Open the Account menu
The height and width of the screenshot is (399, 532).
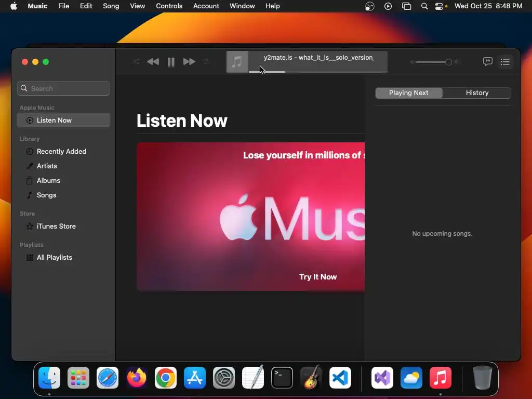click(x=206, y=6)
